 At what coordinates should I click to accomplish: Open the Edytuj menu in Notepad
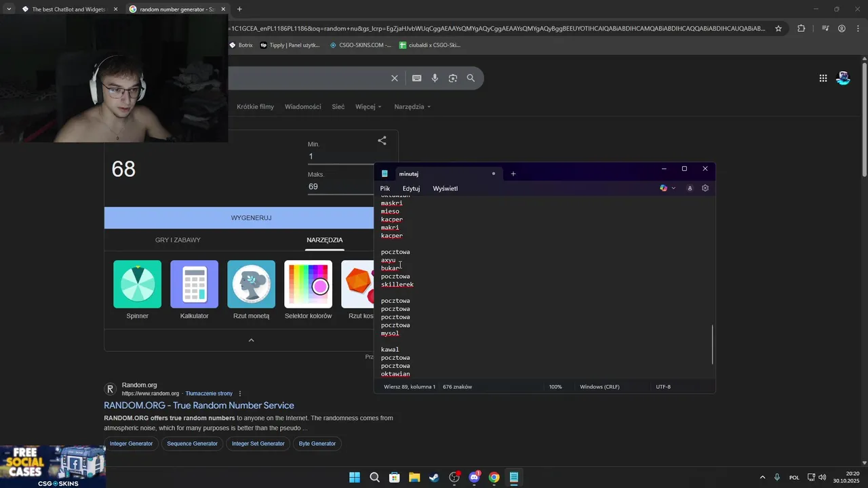[411, 188]
